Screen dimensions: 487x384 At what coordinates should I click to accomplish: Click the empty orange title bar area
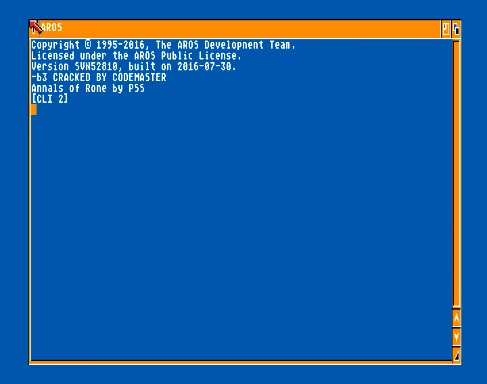point(250,29)
